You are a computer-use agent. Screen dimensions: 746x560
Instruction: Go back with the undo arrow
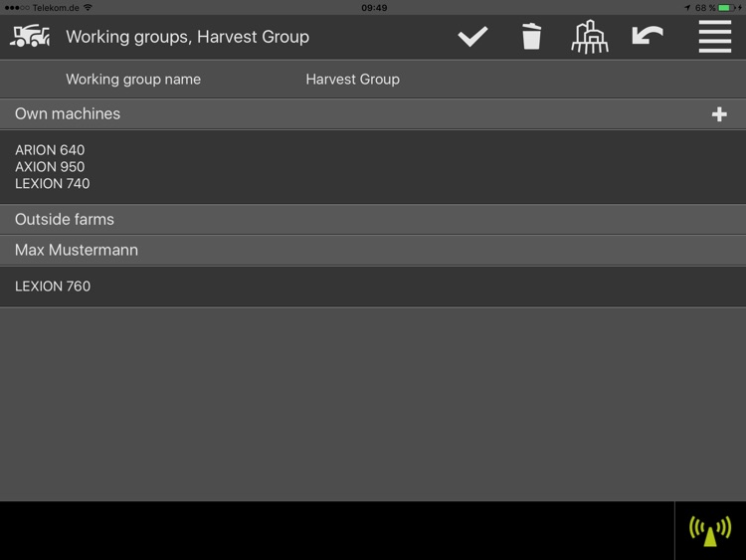click(648, 35)
